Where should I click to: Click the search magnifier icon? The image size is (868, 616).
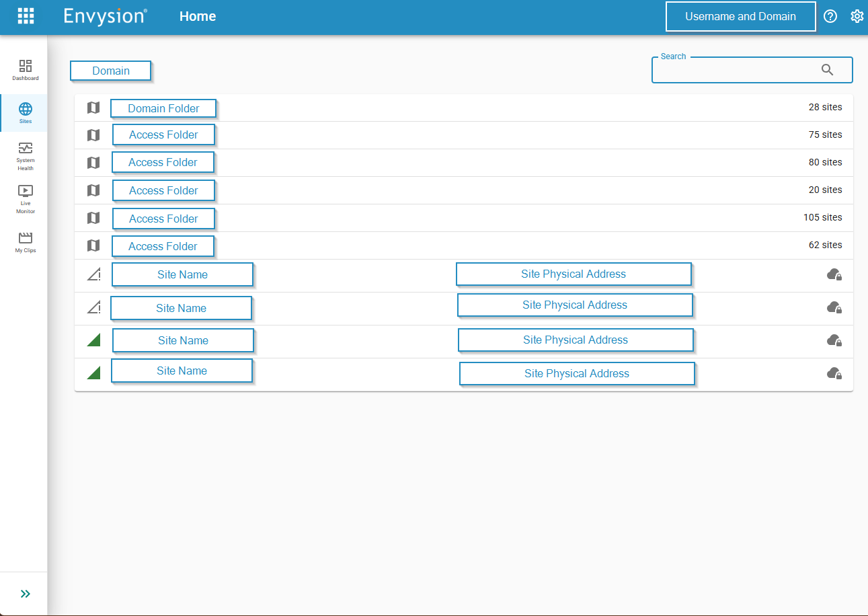click(828, 70)
